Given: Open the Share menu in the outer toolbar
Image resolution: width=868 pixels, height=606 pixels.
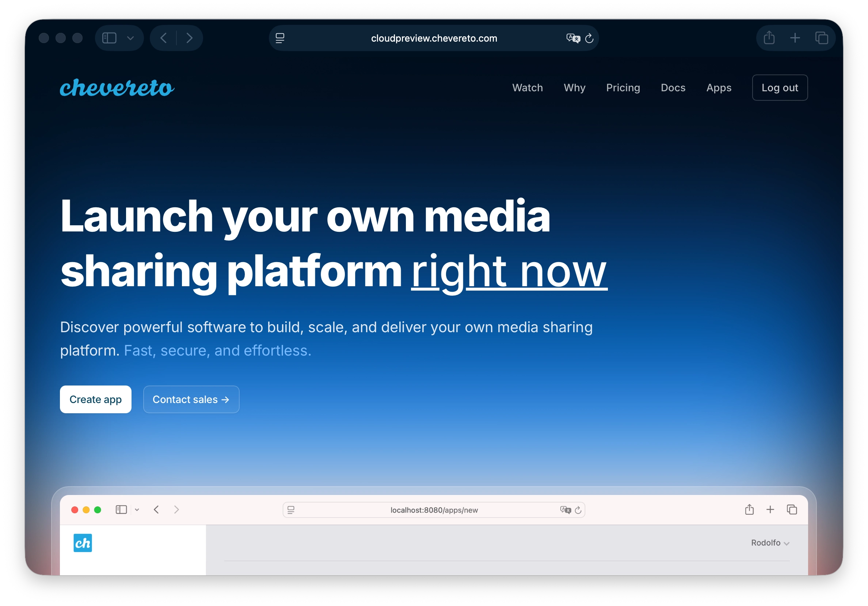Looking at the screenshot, I should coord(769,38).
